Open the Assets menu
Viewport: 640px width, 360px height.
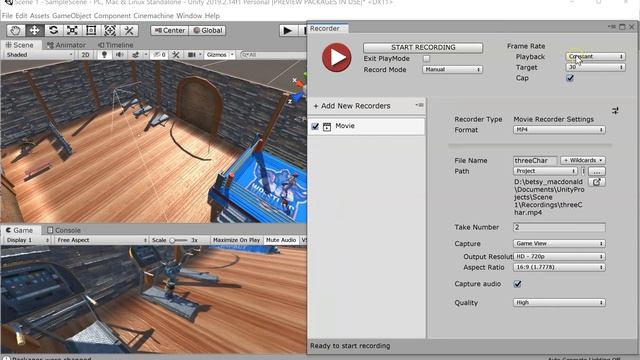[x=40, y=16]
